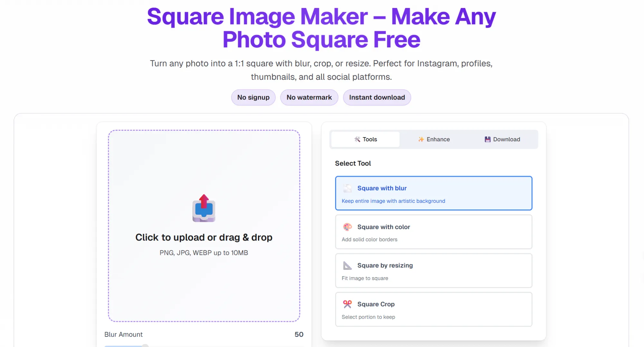Choose the Square Crop tool
644x347 pixels.
pyautogui.click(x=434, y=309)
